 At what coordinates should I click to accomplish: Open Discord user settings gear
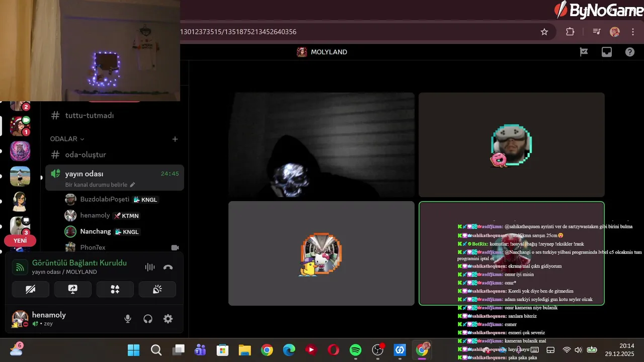point(168,319)
